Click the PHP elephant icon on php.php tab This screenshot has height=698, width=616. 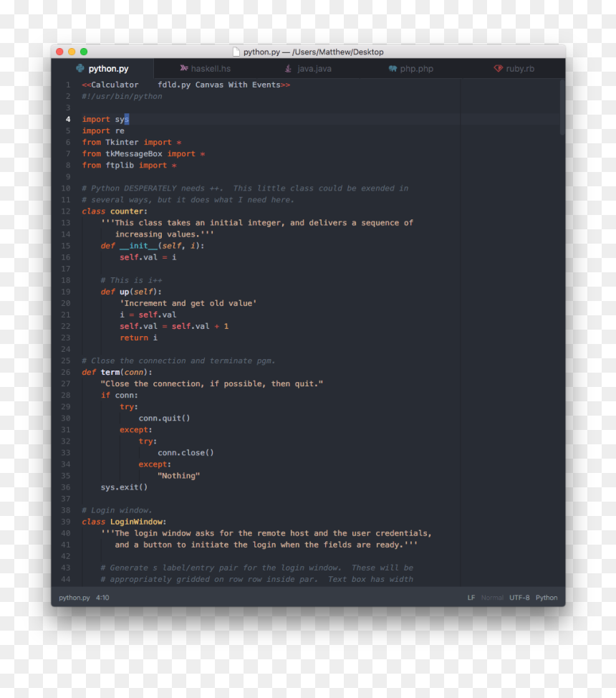pyautogui.click(x=393, y=69)
